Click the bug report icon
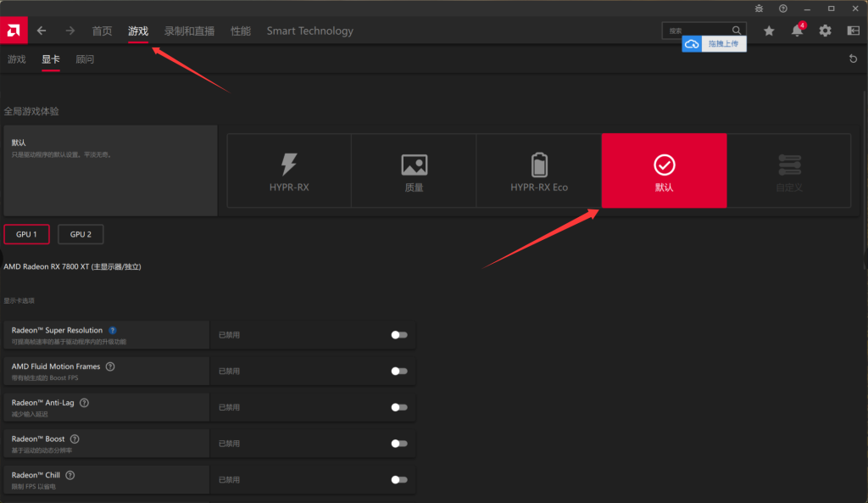The image size is (868, 503). (759, 8)
